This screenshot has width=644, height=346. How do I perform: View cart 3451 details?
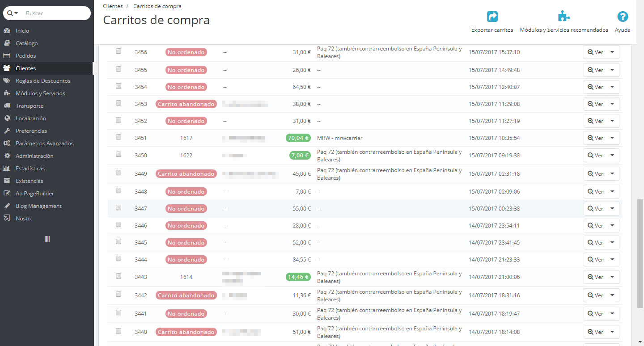(595, 138)
